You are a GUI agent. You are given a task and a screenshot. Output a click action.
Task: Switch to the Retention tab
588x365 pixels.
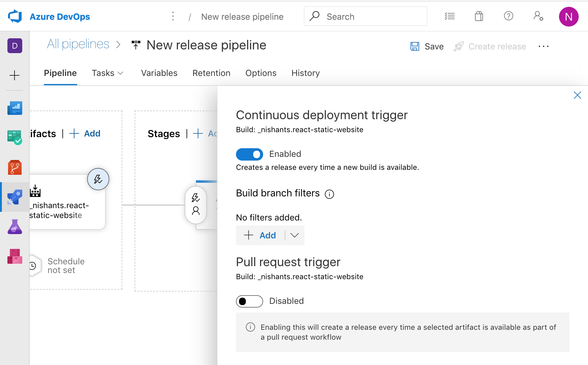coord(212,73)
